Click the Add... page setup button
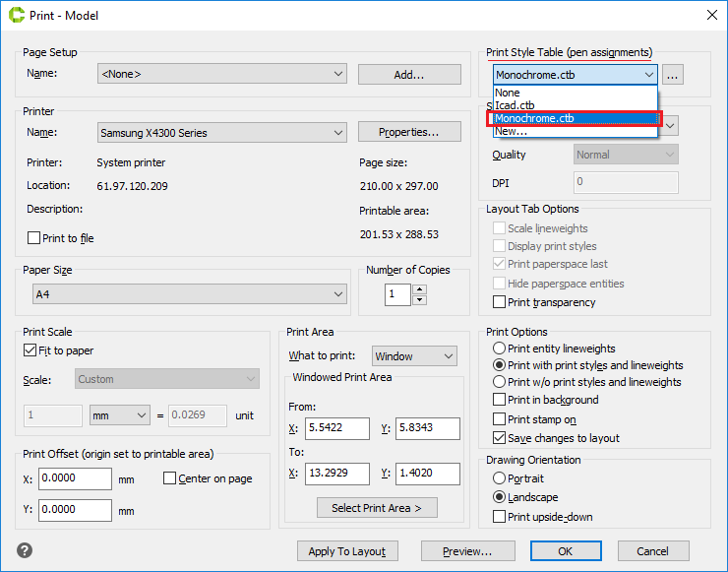728x572 pixels. pos(409,75)
